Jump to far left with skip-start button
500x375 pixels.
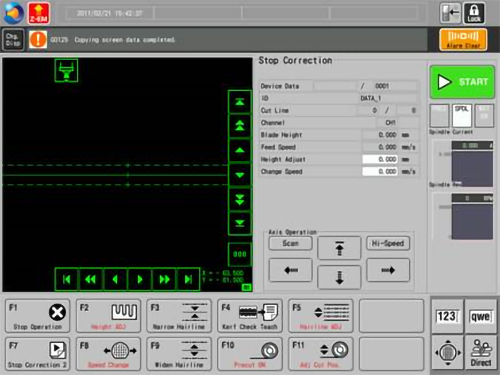(x=67, y=279)
